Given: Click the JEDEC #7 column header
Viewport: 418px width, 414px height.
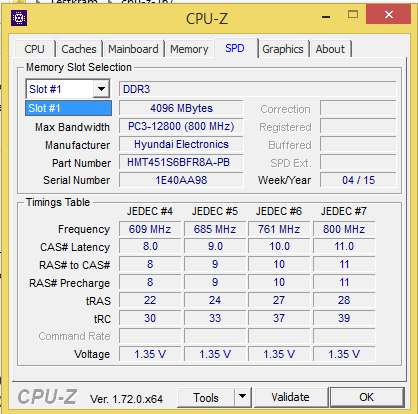Looking at the screenshot, I should pyautogui.click(x=344, y=211).
